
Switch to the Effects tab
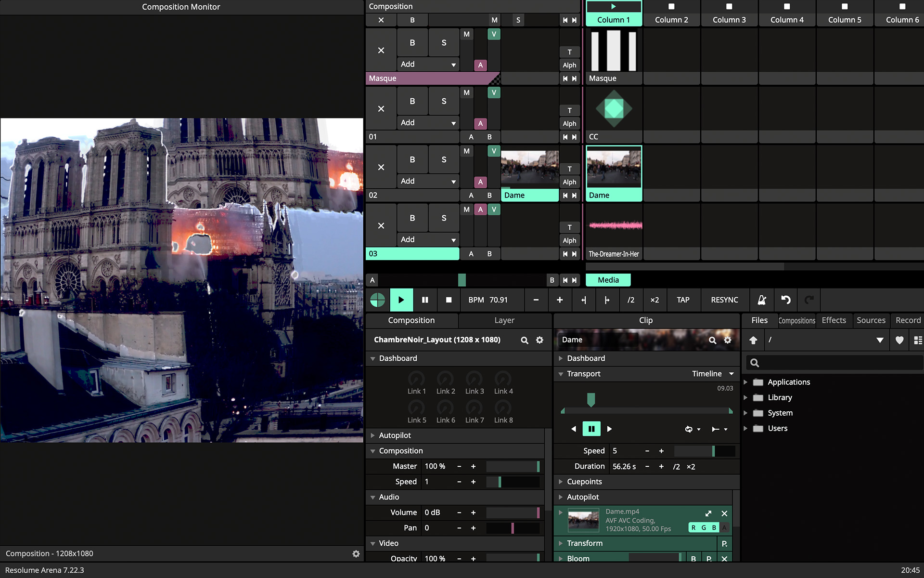tap(834, 320)
